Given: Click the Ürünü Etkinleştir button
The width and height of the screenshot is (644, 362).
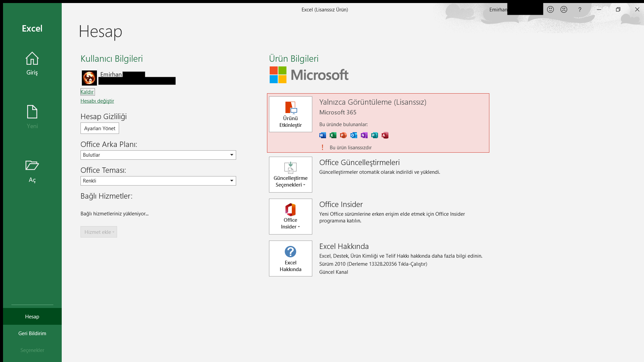Looking at the screenshot, I should [x=290, y=114].
